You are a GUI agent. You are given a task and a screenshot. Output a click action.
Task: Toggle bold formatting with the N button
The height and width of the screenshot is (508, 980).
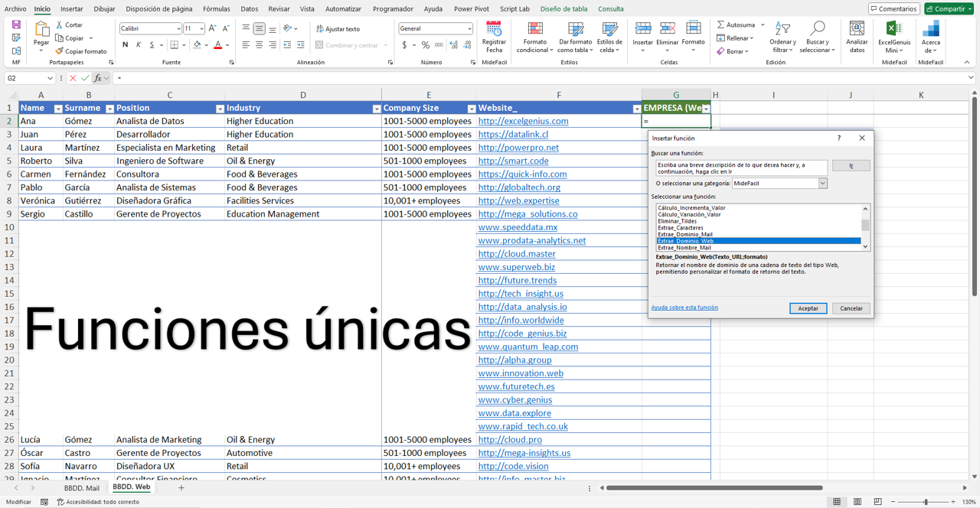tap(126, 45)
